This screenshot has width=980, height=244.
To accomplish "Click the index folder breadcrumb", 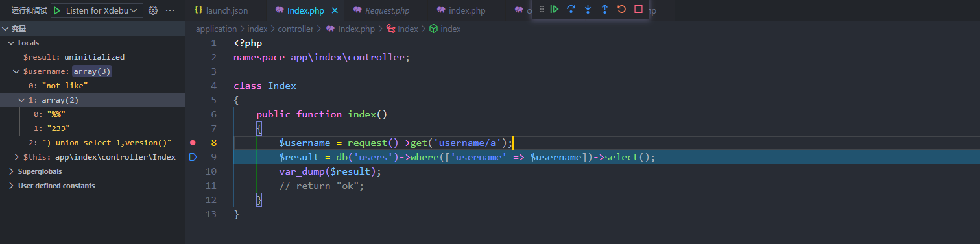I will (x=257, y=29).
